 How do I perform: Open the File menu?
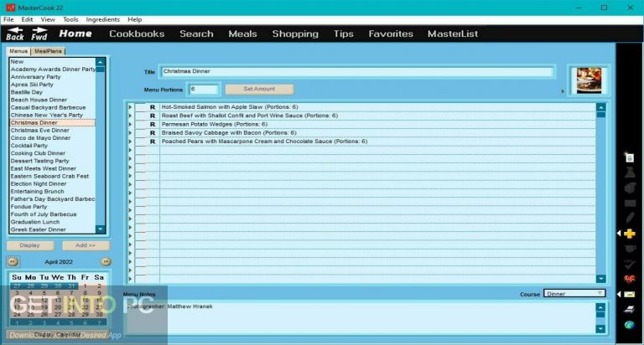[8, 19]
